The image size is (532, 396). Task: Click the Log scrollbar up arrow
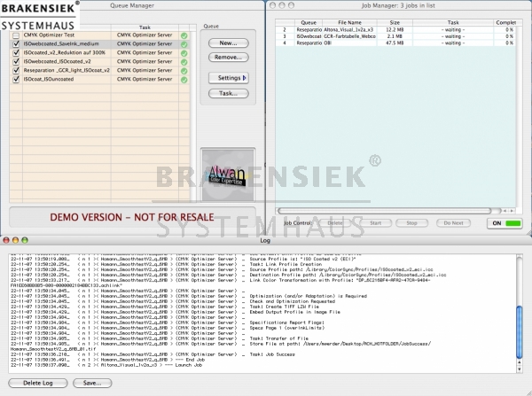(519, 362)
